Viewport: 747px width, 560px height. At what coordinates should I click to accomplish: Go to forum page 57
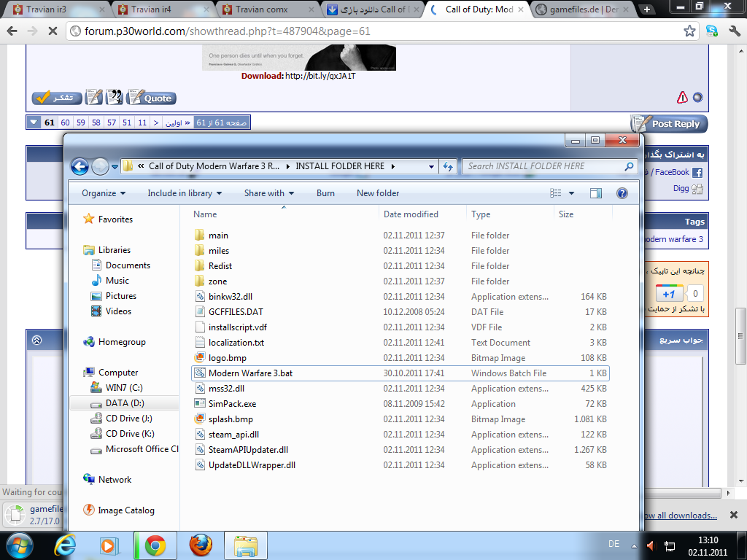[x=112, y=122]
